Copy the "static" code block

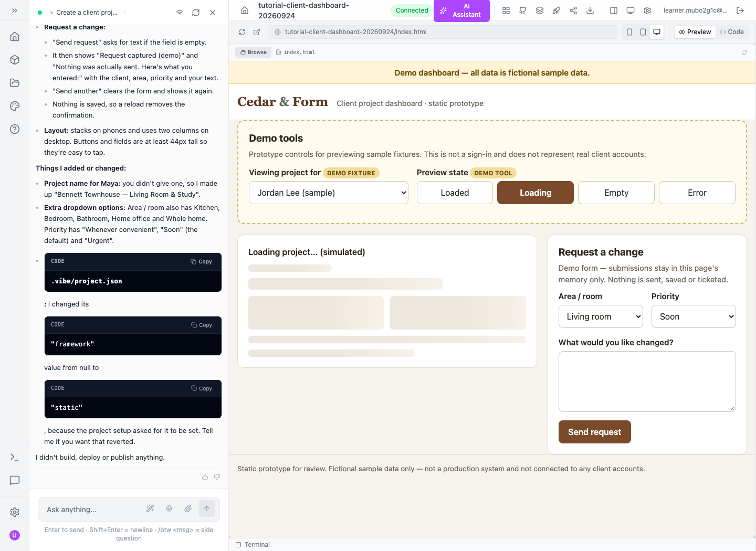point(202,388)
